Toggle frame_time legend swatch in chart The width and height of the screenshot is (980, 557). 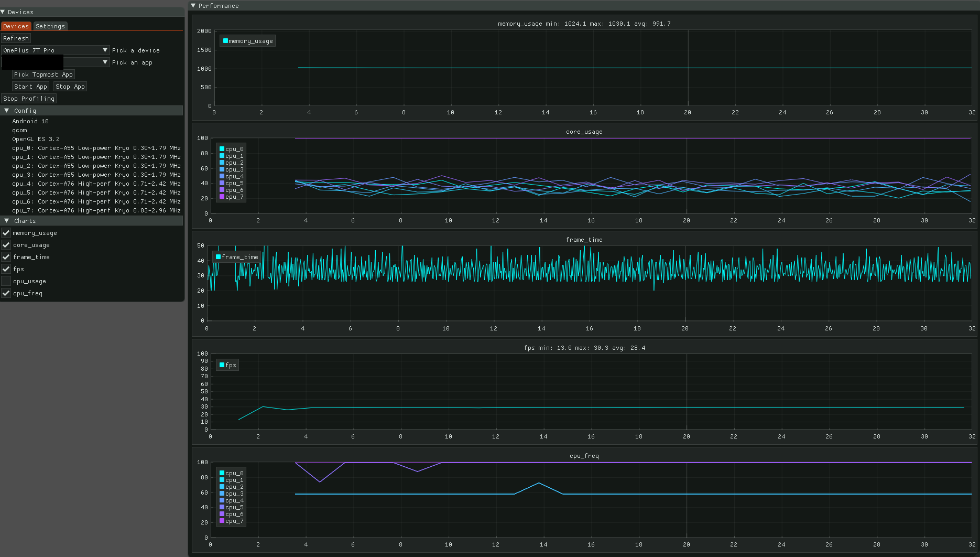[x=218, y=257]
